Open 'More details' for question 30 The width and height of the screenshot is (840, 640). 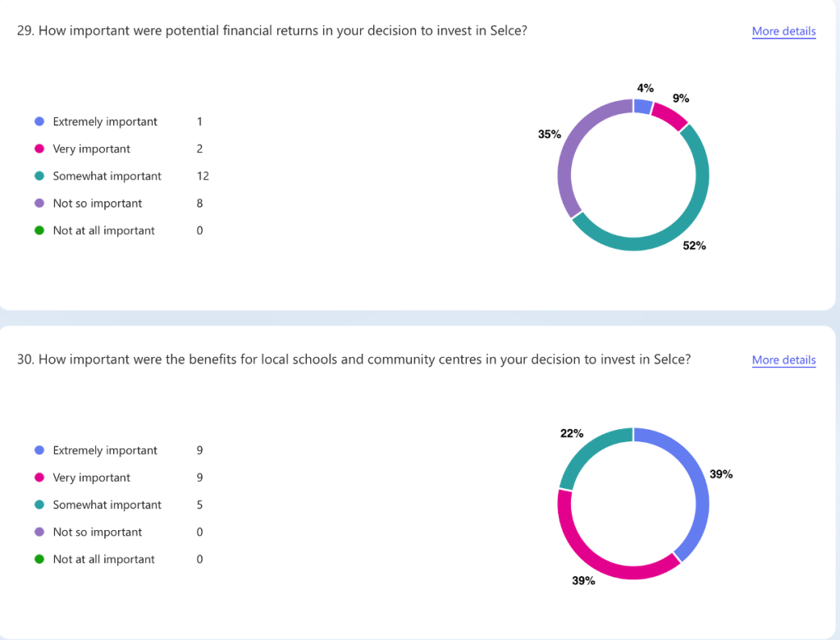tap(783, 360)
